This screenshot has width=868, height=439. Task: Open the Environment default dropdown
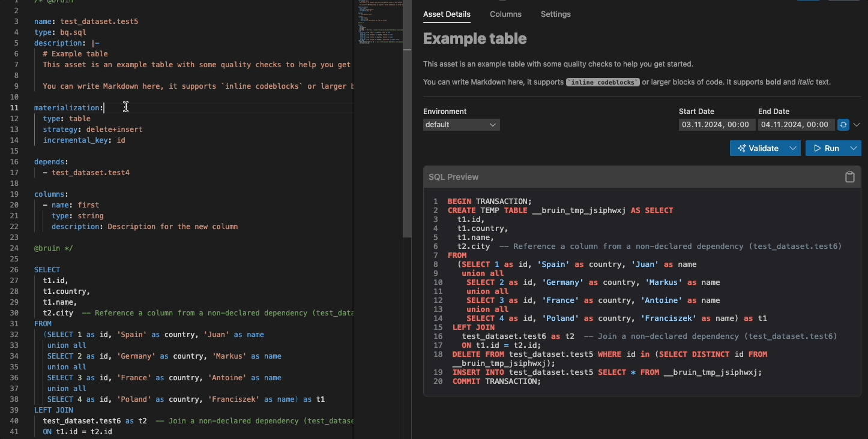click(461, 125)
